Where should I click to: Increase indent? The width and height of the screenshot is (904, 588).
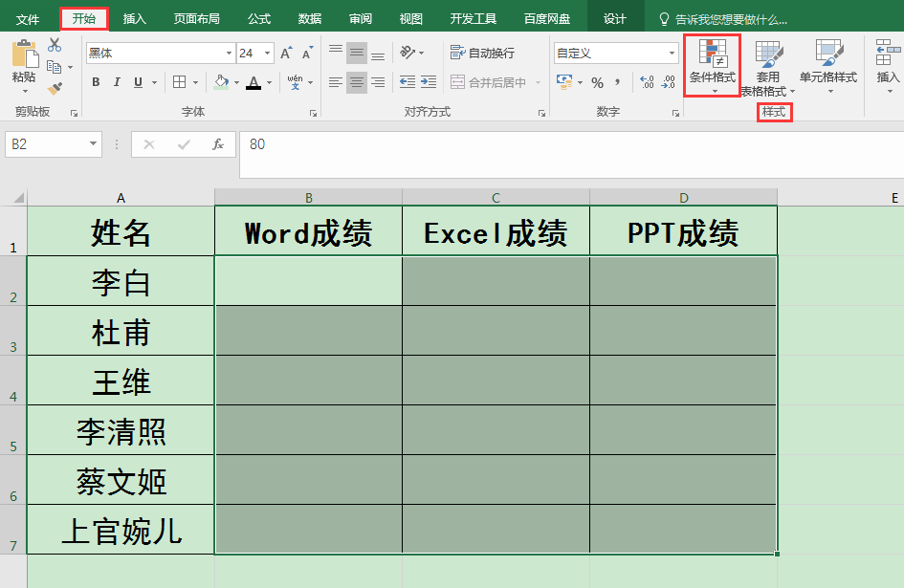click(x=429, y=82)
